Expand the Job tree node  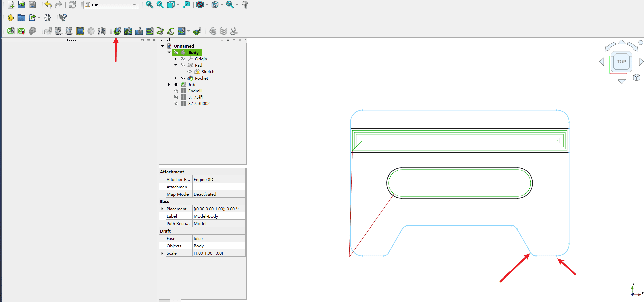pos(169,85)
